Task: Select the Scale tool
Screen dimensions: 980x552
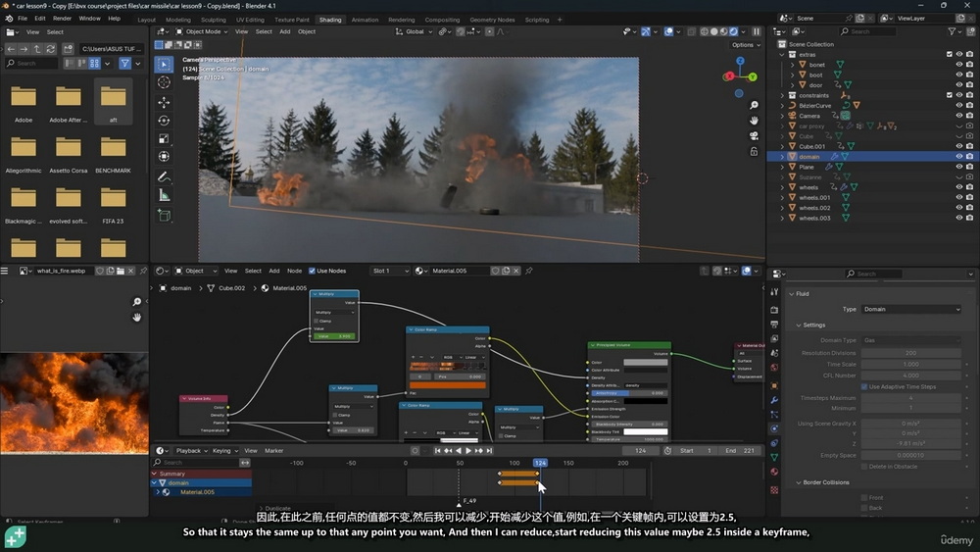Action: (164, 139)
